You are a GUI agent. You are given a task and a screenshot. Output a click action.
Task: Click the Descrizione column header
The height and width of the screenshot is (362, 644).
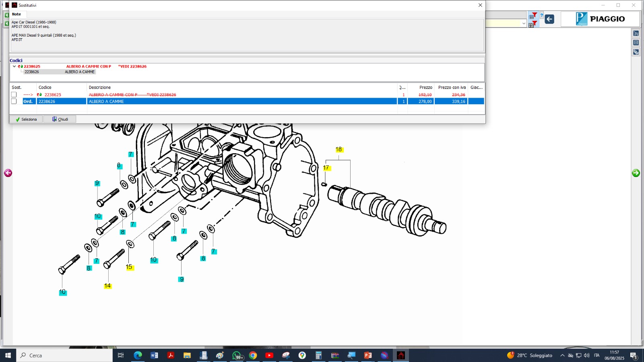100,87
